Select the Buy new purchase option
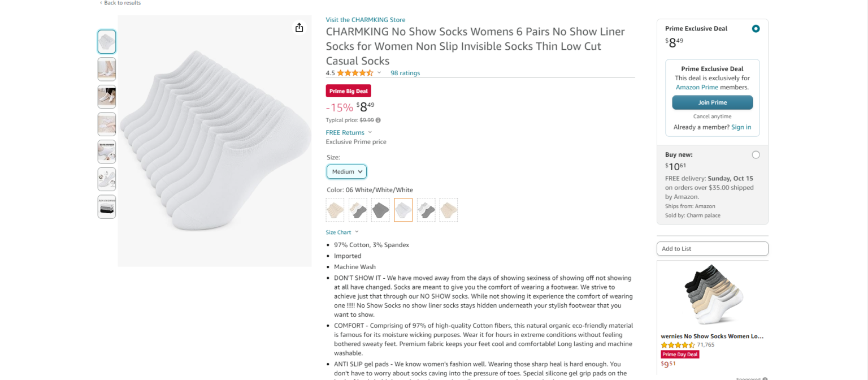The image size is (868, 380). click(x=756, y=154)
